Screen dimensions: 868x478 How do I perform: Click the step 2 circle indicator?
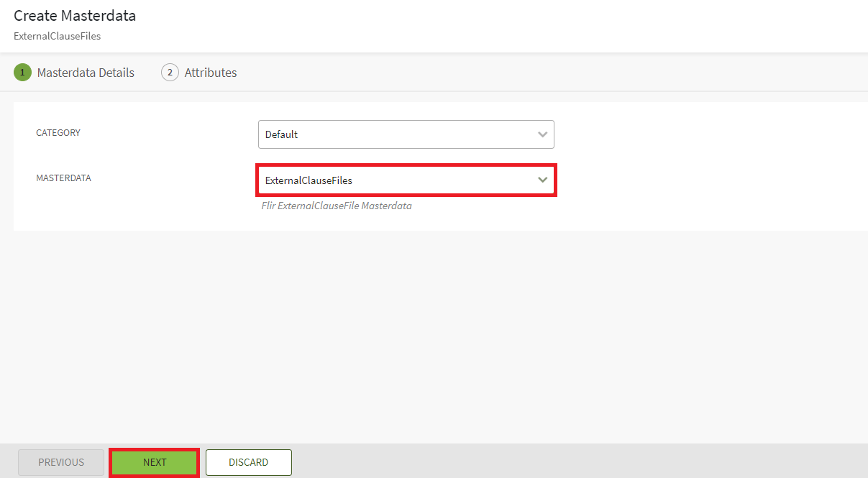tap(170, 73)
